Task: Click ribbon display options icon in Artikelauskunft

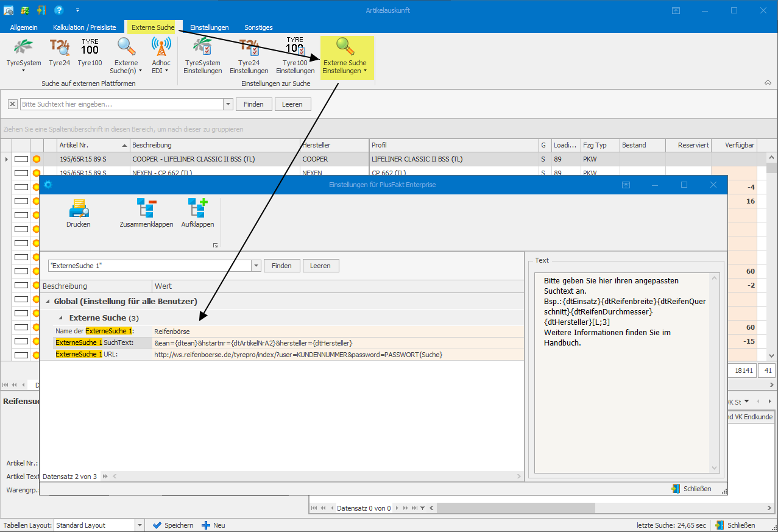Action: [676, 10]
